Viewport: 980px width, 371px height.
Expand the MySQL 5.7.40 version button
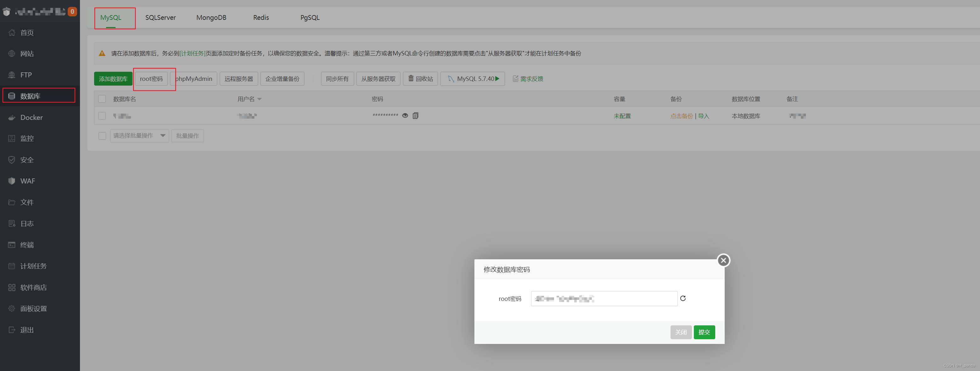click(x=473, y=79)
